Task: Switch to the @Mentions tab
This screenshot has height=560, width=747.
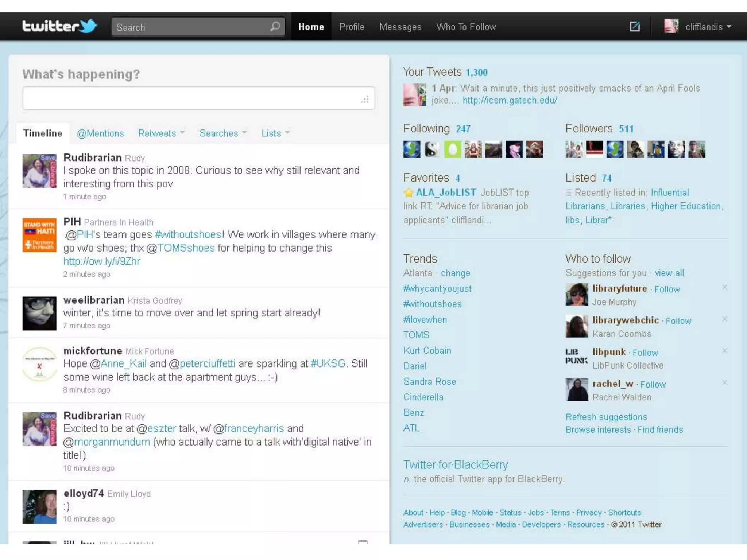Action: pyautogui.click(x=100, y=133)
